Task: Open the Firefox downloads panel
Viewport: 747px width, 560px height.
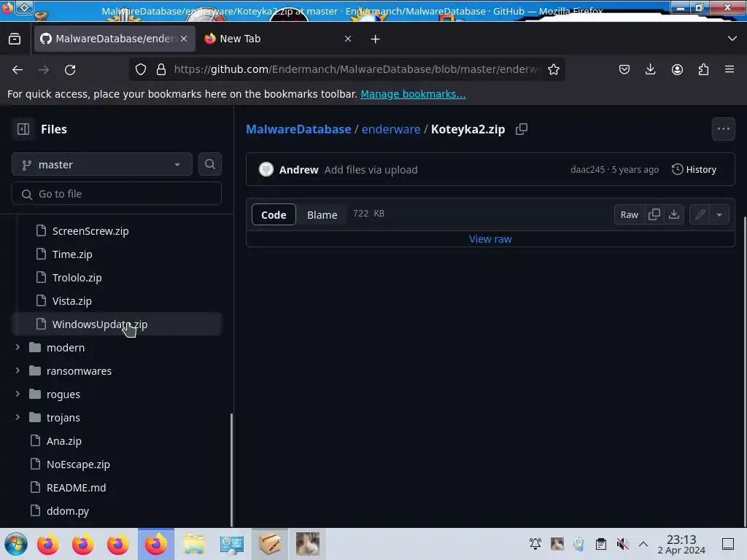Action: [650, 69]
